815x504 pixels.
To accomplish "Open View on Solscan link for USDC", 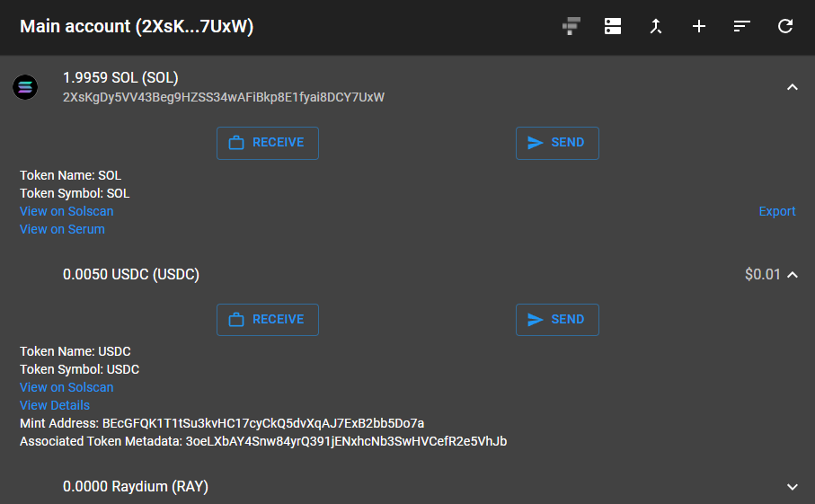I will pyautogui.click(x=66, y=387).
